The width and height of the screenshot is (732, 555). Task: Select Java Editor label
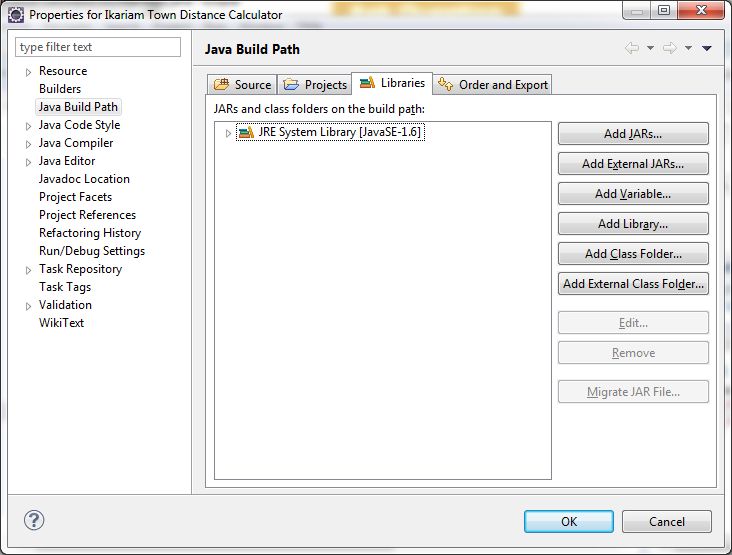pos(67,161)
